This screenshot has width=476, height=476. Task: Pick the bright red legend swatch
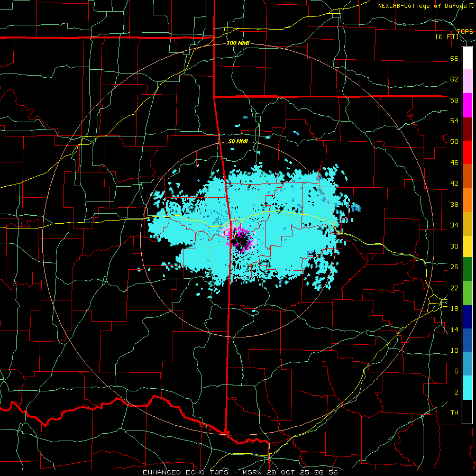click(x=467, y=152)
